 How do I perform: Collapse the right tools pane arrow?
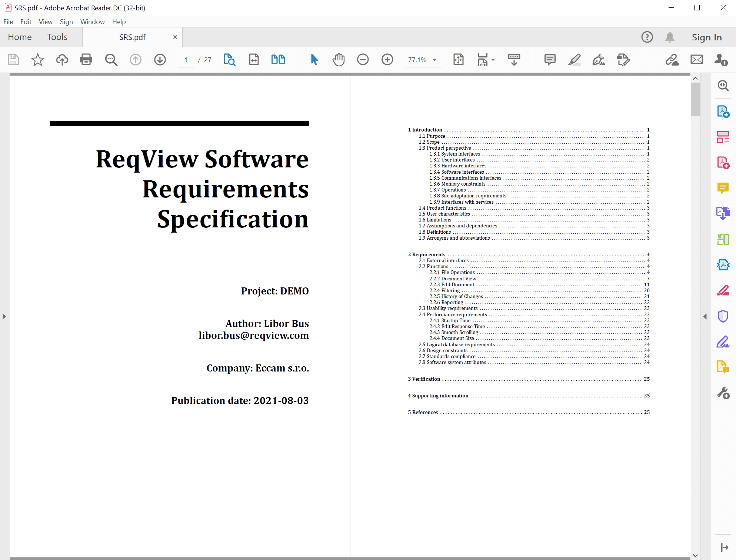click(705, 316)
